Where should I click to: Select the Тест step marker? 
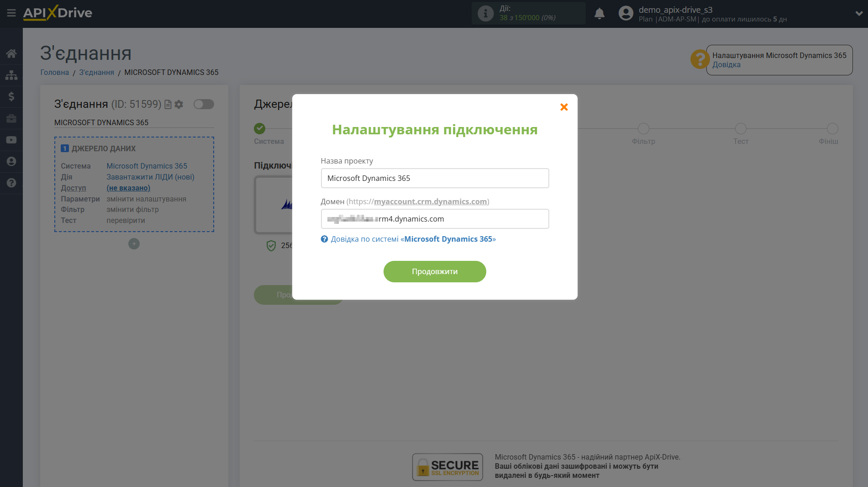(741, 129)
